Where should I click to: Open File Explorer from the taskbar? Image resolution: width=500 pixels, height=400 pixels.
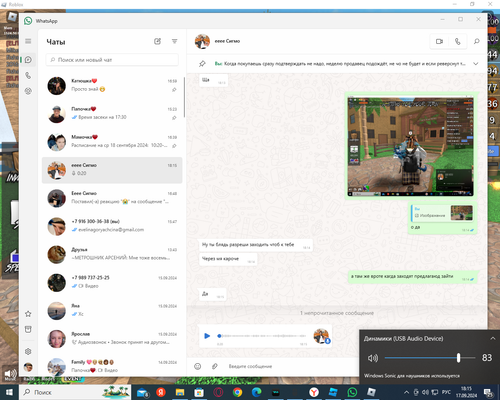180,392
